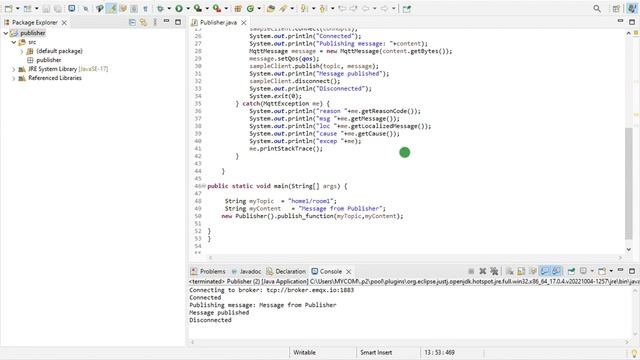Toggle Link with Editor in Package Explorer
The width and height of the screenshot is (640, 360).
[143, 22]
